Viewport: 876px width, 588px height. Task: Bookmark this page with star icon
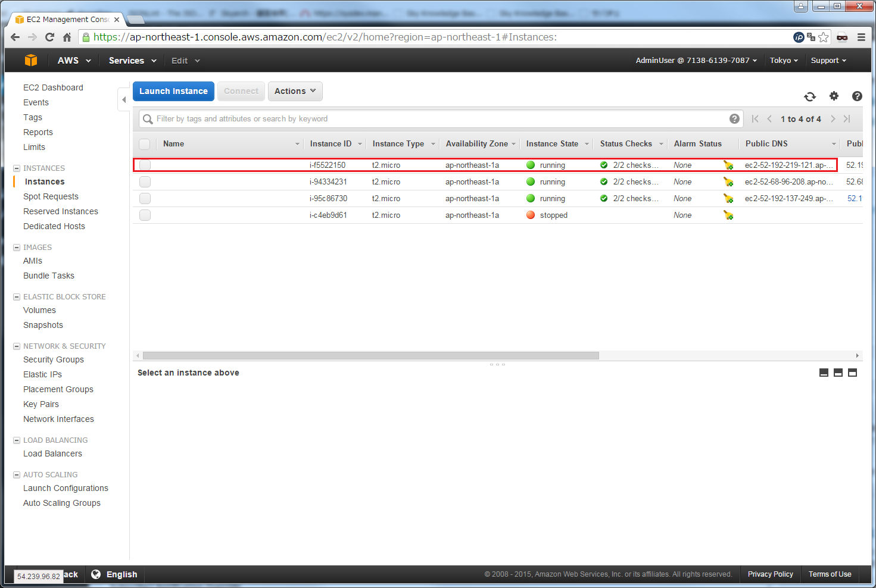[824, 37]
